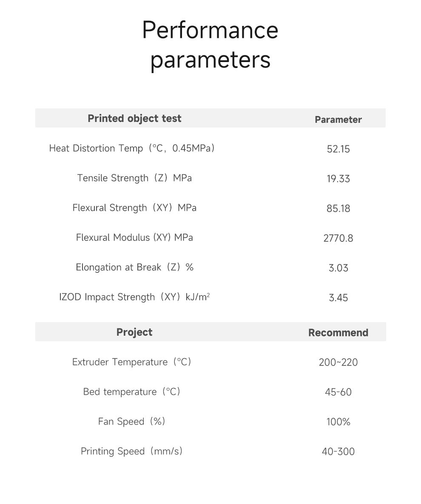Screen dimensions: 421x504
Task: Click the Recommend column header
Action: point(338,333)
